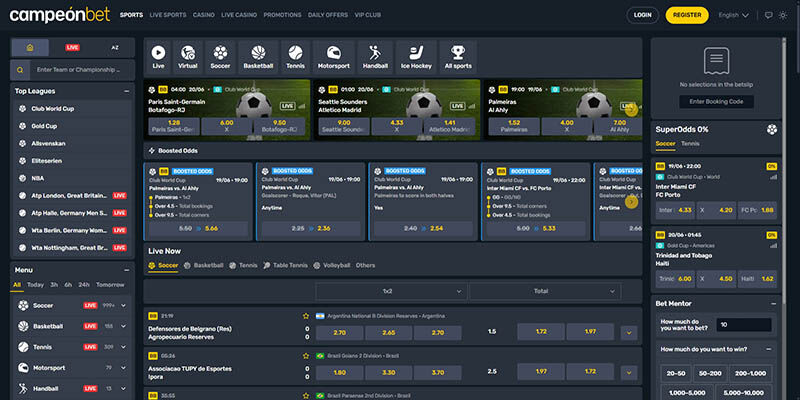Select Basketball tab under Live Now
The height and width of the screenshot is (400, 800).
(x=204, y=265)
